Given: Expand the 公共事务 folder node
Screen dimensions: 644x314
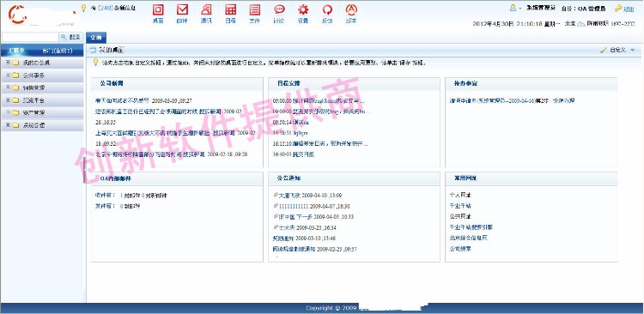Looking at the screenshot, I should pos(8,75).
